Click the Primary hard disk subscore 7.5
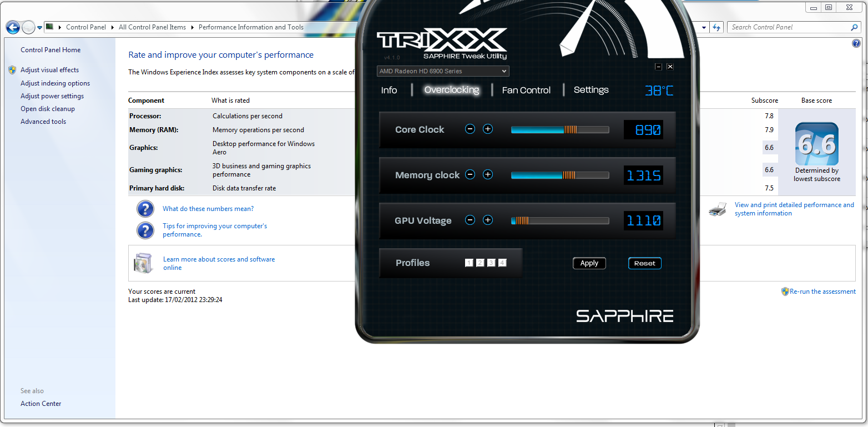 click(769, 188)
